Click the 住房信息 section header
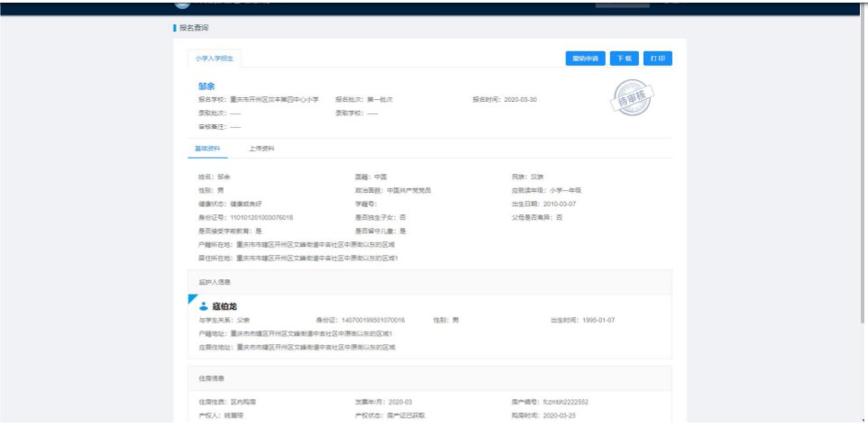This screenshot has height=426, width=868. (x=211, y=378)
